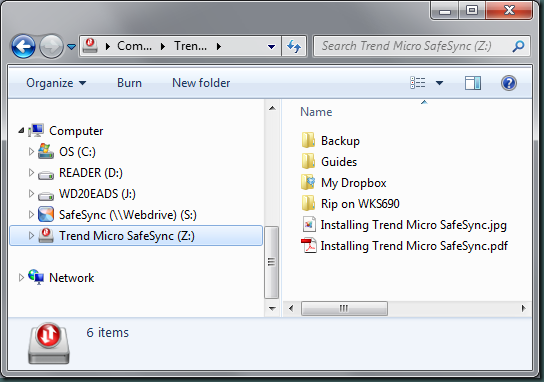Select SafeSync (\\Webdrive) (S:) drive
This screenshot has width=544, height=382.
pyautogui.click(x=128, y=215)
